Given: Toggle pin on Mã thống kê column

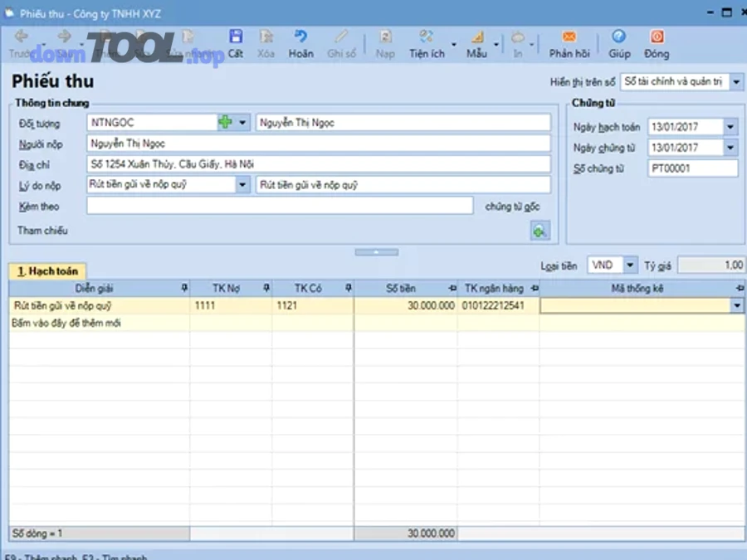Looking at the screenshot, I should (740, 288).
